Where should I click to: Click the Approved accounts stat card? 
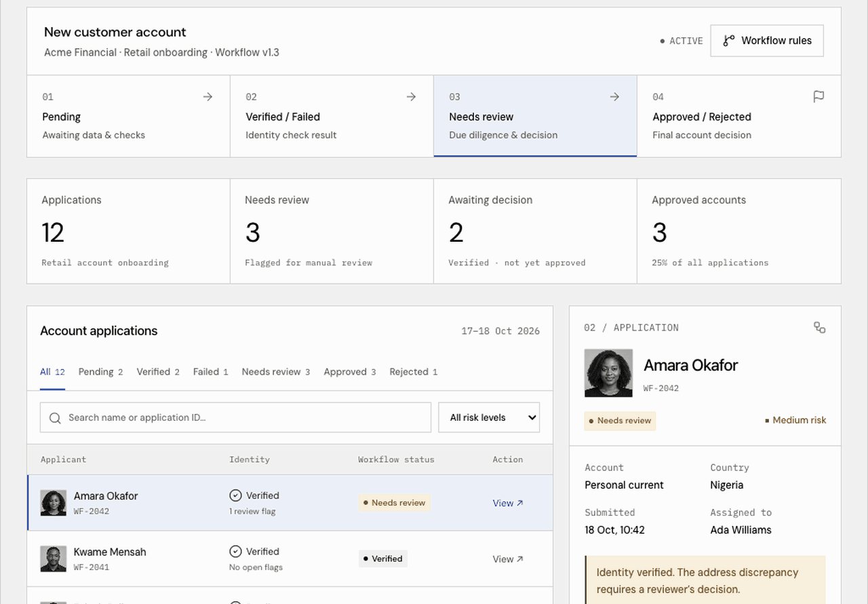(x=739, y=231)
